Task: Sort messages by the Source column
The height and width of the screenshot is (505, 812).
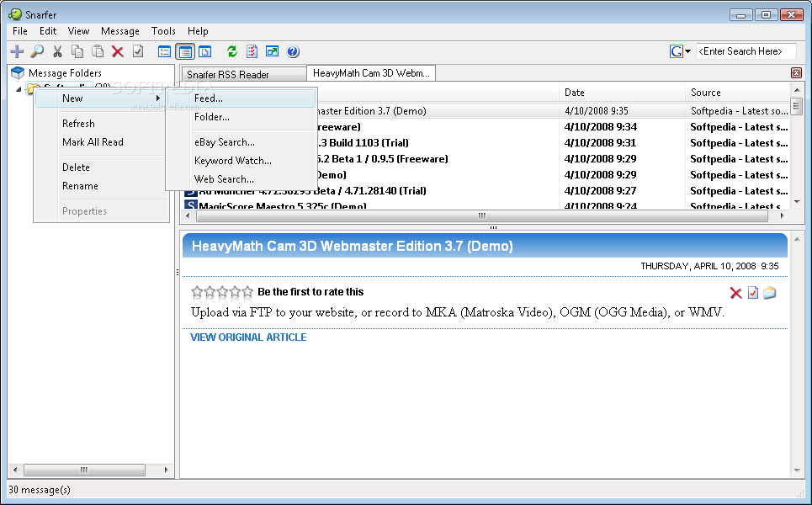Action: 737,93
